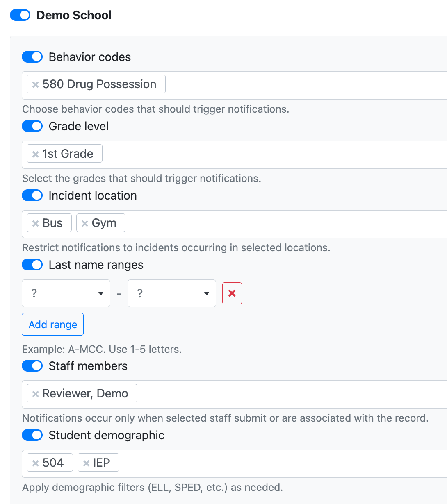447x504 pixels.
Task: Disable the Last name ranges toggle
Action: pyautogui.click(x=32, y=265)
